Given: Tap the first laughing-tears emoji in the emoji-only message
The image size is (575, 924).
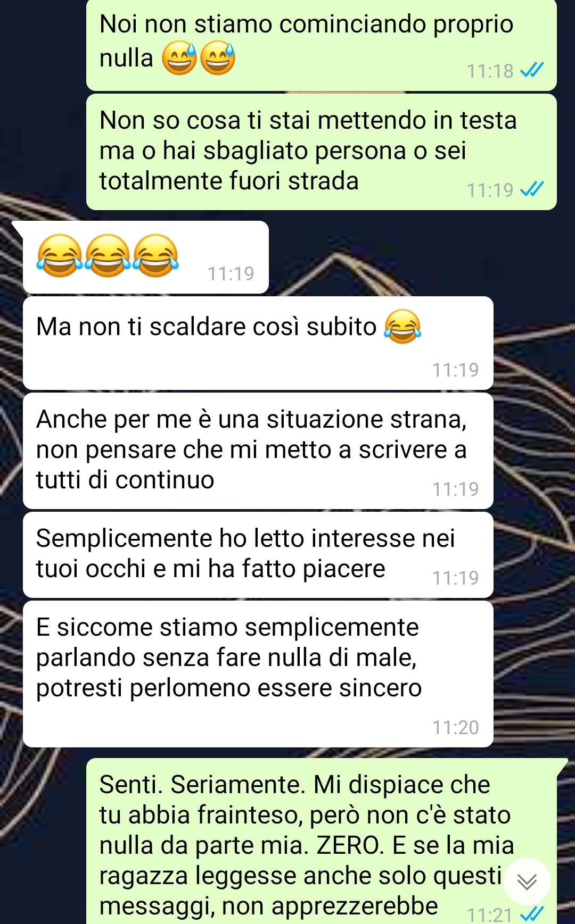Looking at the screenshot, I should [60, 255].
